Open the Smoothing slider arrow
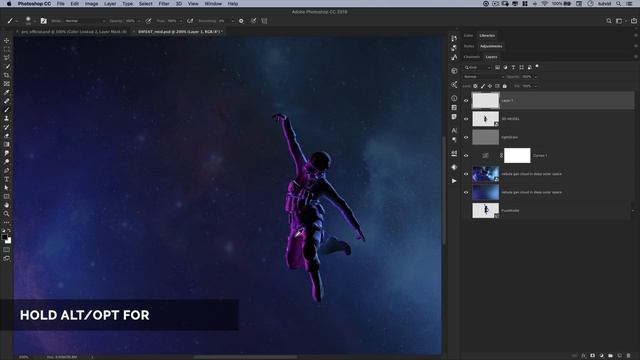The image size is (640, 360). (233, 21)
